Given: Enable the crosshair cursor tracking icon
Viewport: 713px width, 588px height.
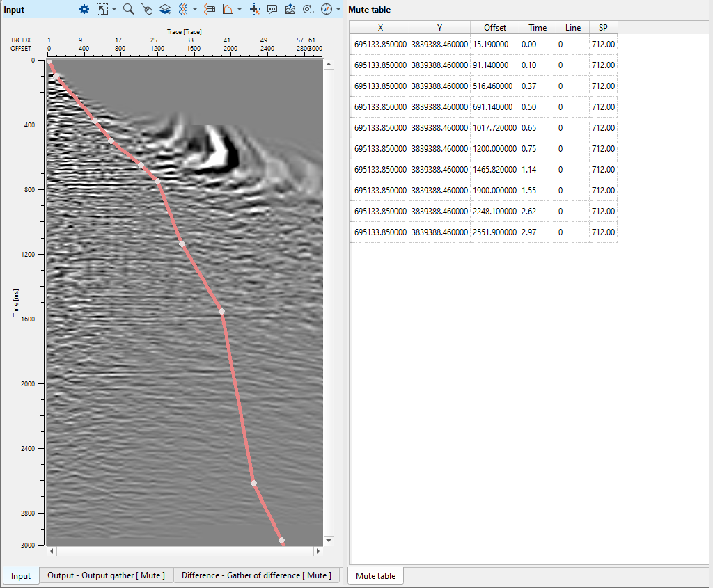Looking at the screenshot, I should [x=254, y=9].
